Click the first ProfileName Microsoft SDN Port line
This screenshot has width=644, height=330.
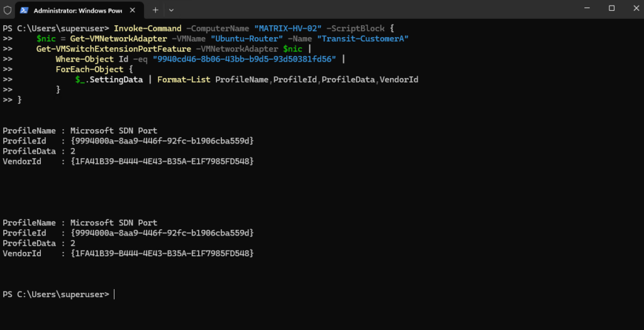tap(80, 131)
